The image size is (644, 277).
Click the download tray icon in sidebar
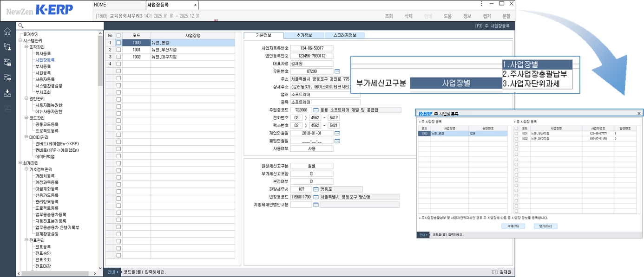[x=7, y=93]
